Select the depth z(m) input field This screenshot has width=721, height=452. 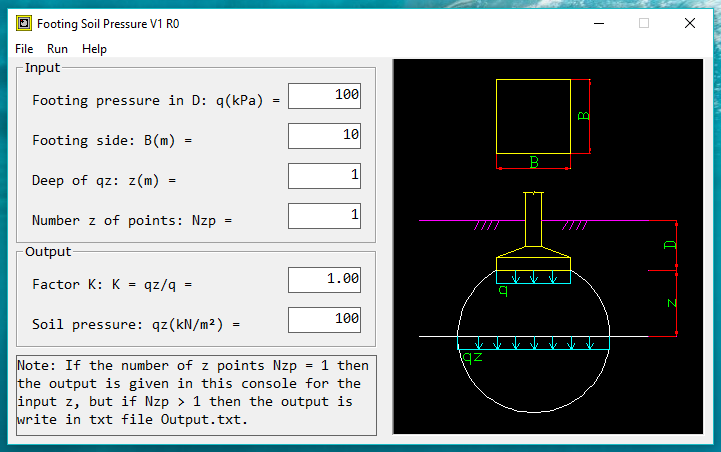coord(324,176)
